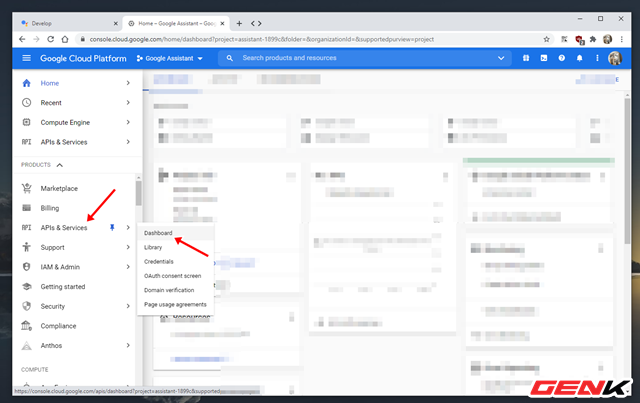This screenshot has width=640, height=403.
Task: Open the Google Assistant project selector dropdown
Action: 169,58
